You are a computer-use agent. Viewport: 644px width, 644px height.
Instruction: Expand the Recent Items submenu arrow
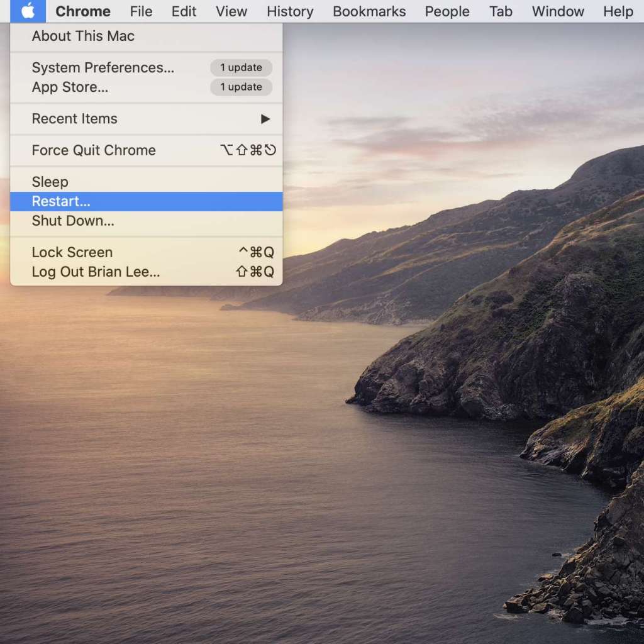[265, 119]
